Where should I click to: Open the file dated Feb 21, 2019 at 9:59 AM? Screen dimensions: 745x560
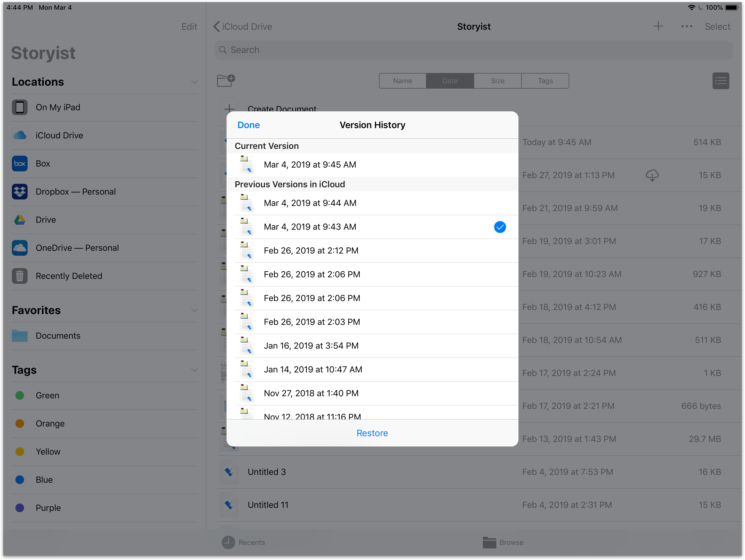click(x=630, y=208)
